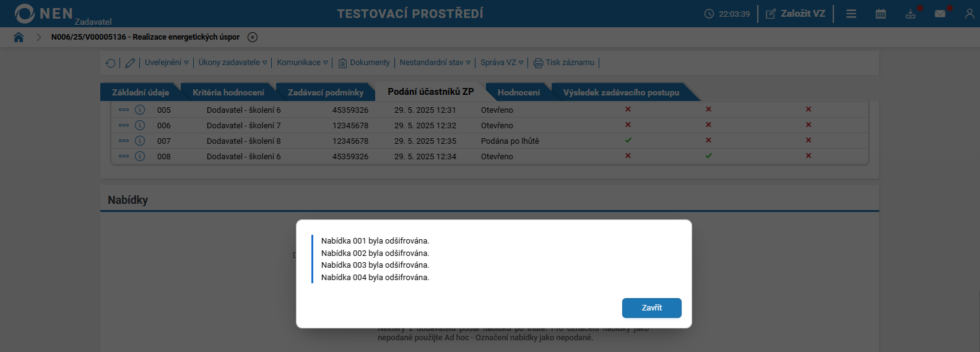Click the refresh record icon
The width and height of the screenshot is (980, 352).
[x=110, y=63]
